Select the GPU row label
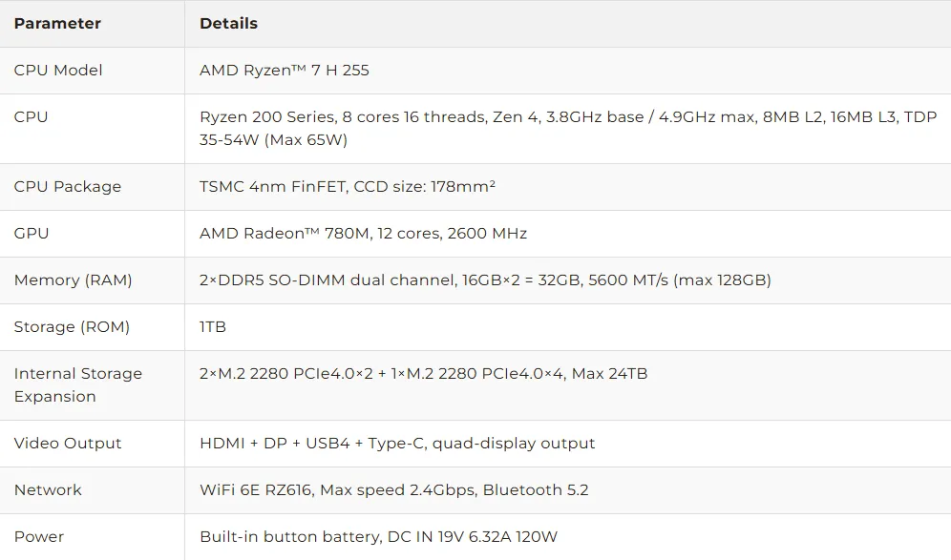The width and height of the screenshot is (951, 560). point(32,234)
